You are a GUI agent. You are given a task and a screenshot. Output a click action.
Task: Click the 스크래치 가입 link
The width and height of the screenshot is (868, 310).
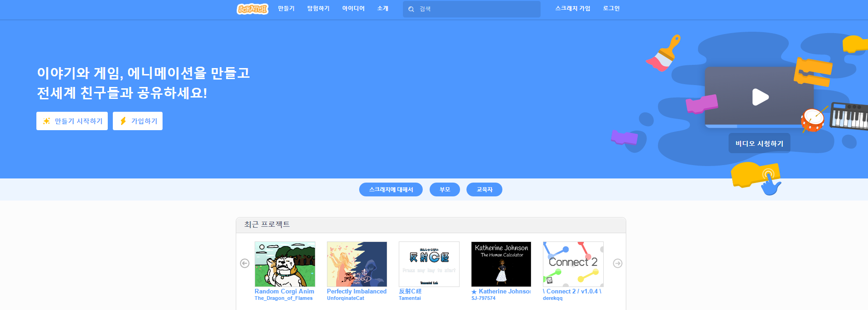[x=572, y=9]
